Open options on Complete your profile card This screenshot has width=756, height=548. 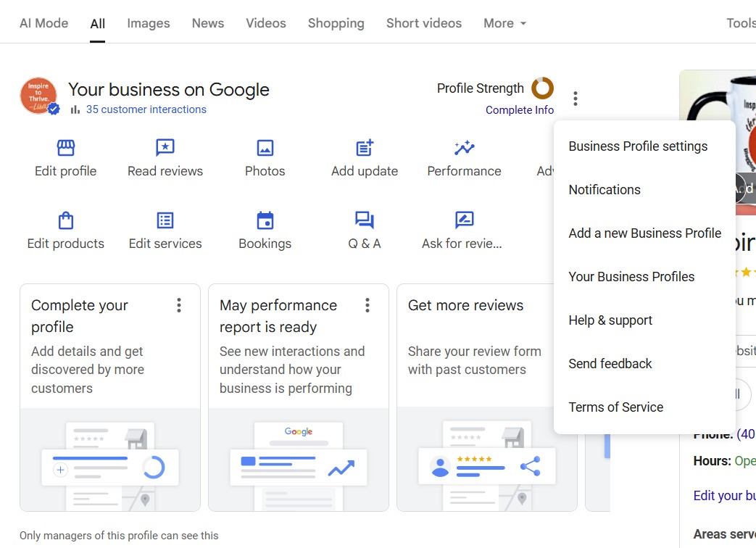coord(179,305)
